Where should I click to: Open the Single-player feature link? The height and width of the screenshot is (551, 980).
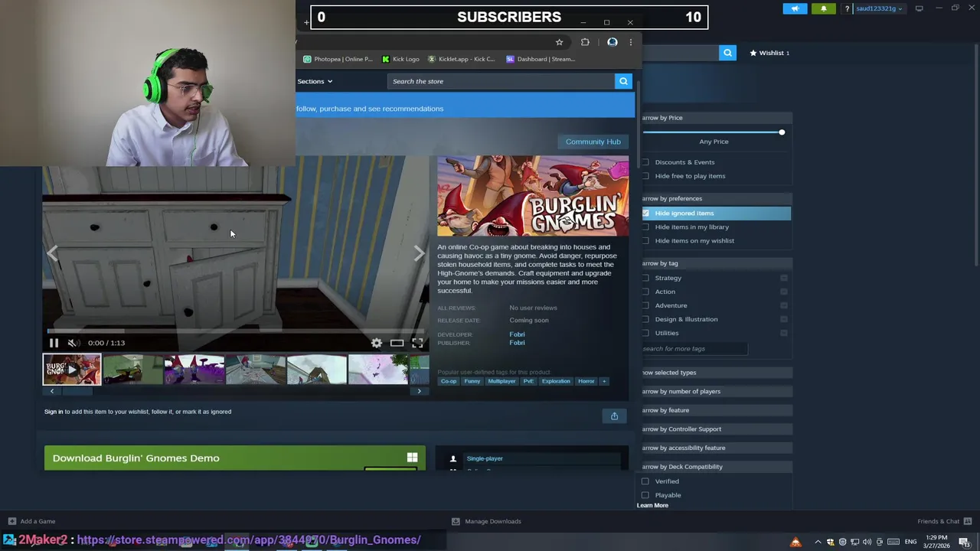point(485,458)
